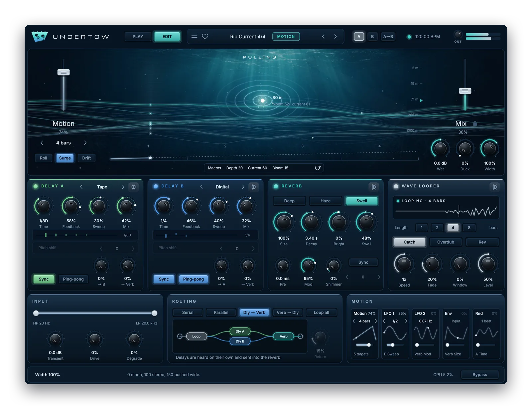Increase Delay A Pitch shift value
This screenshot has width=532, height=409.
click(133, 248)
